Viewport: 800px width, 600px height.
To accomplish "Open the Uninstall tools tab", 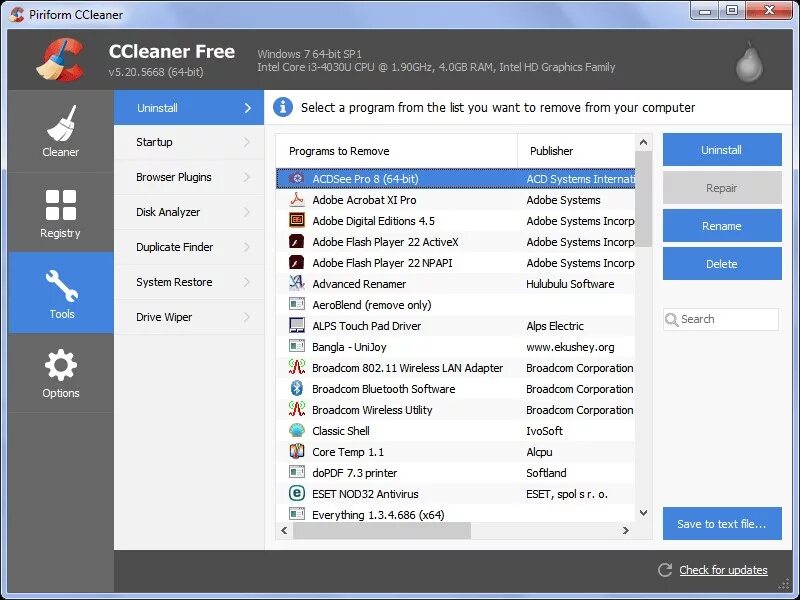I will click(x=189, y=108).
